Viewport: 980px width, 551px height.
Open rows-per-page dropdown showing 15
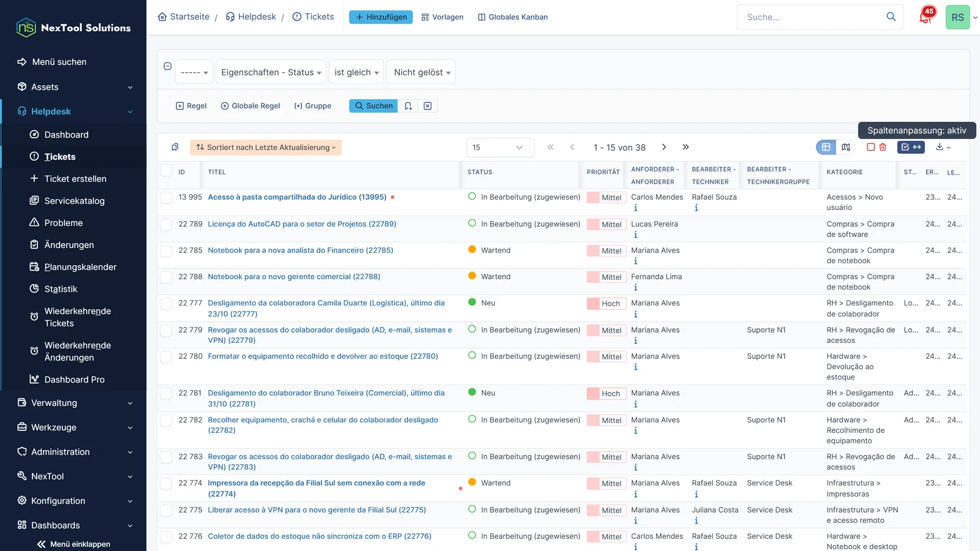[x=500, y=148]
